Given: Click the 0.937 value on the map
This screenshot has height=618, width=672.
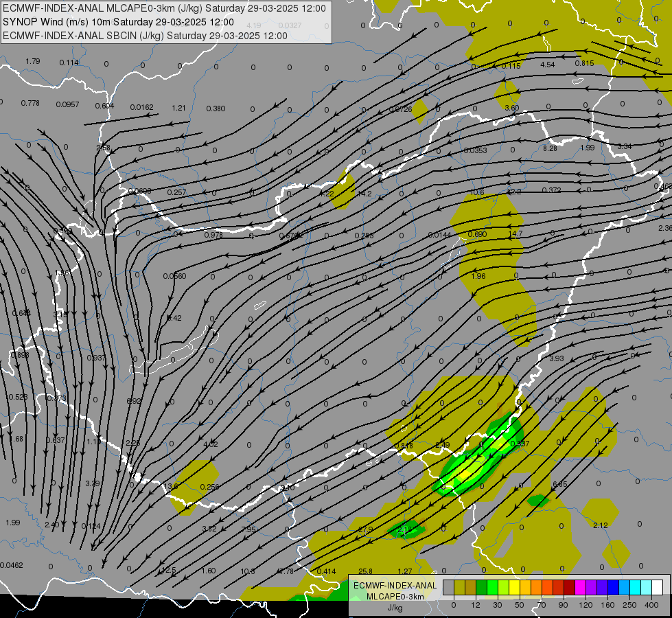Looking at the screenshot, I should click(x=96, y=358).
